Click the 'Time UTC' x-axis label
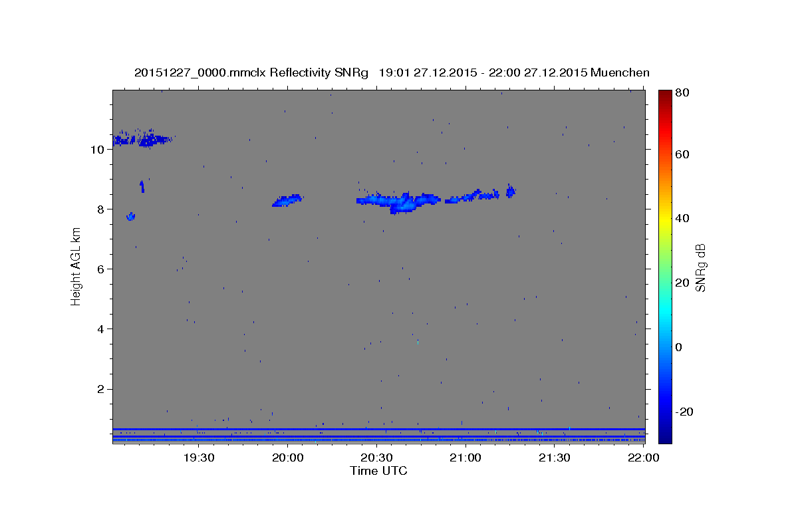Screen dimensions: 798x532 (378, 471)
